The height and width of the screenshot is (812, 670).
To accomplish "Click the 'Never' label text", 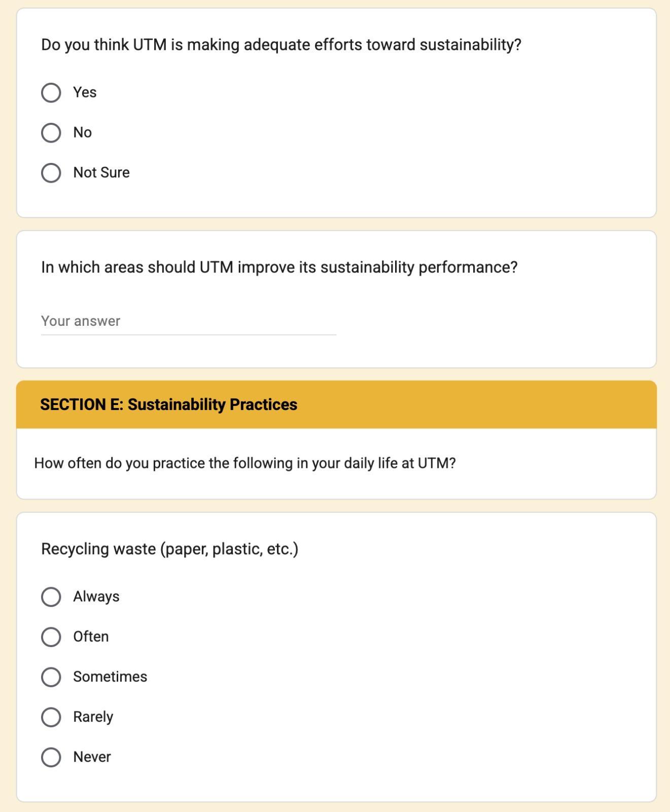I will pos(92,757).
